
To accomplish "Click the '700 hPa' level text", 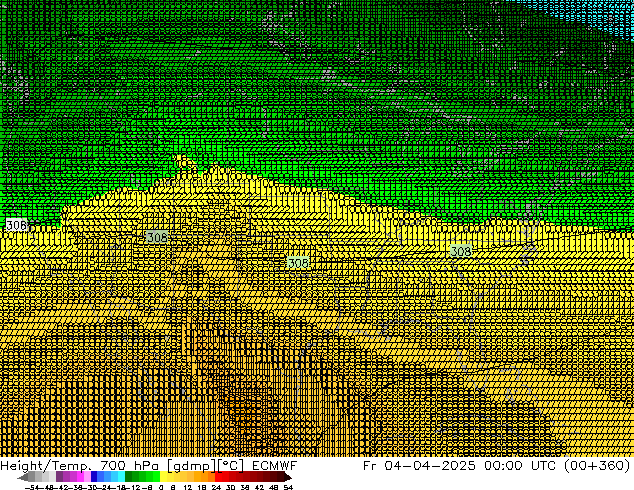I will (x=129, y=466).
